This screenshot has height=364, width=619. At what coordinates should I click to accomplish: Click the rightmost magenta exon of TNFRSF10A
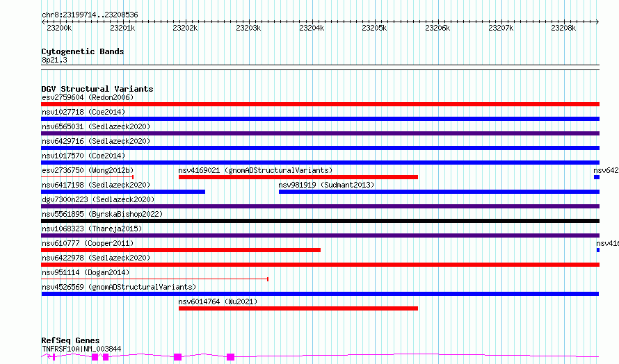point(230,357)
